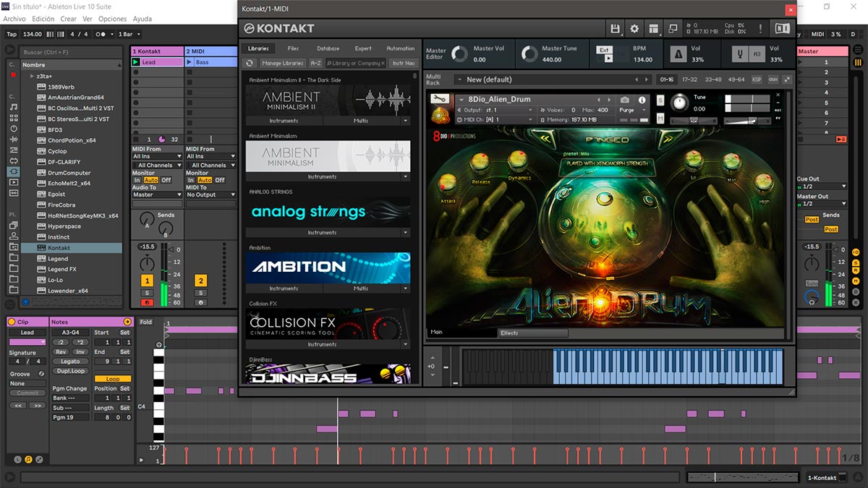
Task: Select the Plug-ins category icon in Ableton browser
Action: [14, 171]
